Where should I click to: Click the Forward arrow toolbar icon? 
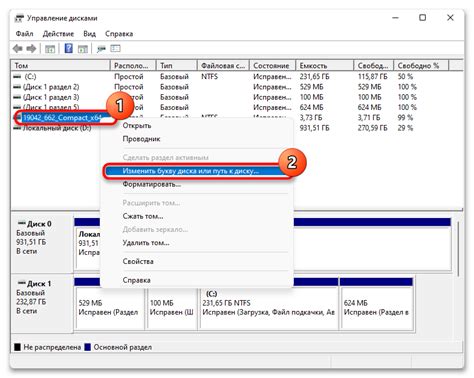tap(31, 49)
